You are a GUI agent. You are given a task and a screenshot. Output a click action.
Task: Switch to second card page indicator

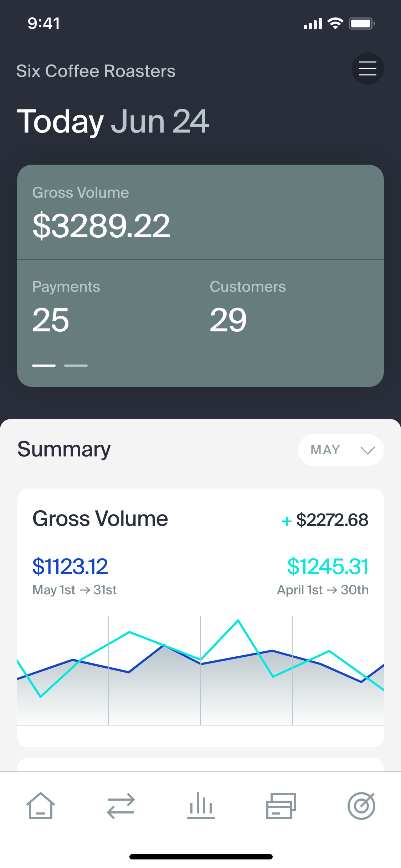pos(76,365)
